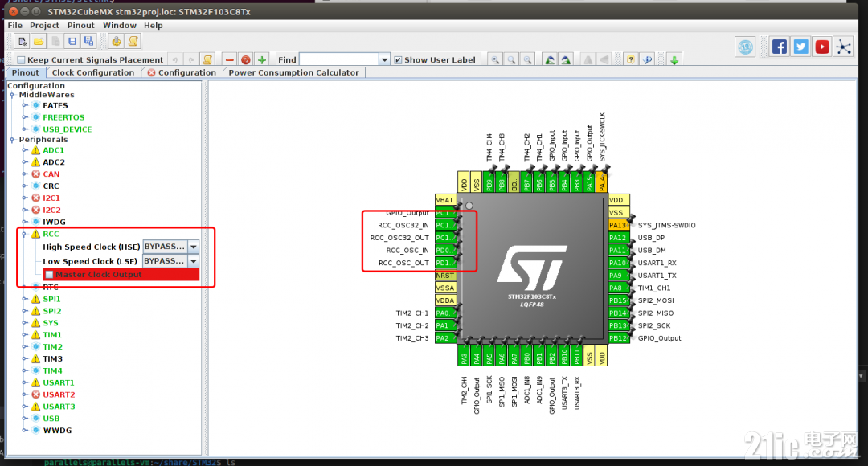Toggle the Show User Label checkbox
Image resolution: width=868 pixels, height=466 pixels.
(x=398, y=59)
